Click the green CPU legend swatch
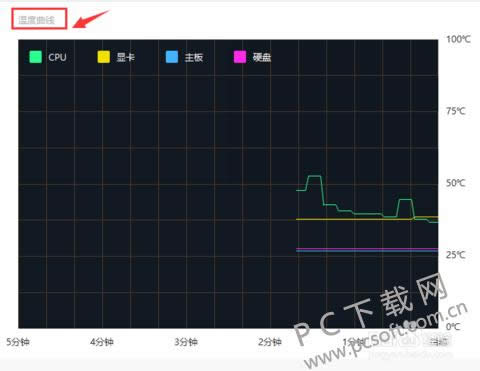480x371 pixels. pos(36,57)
